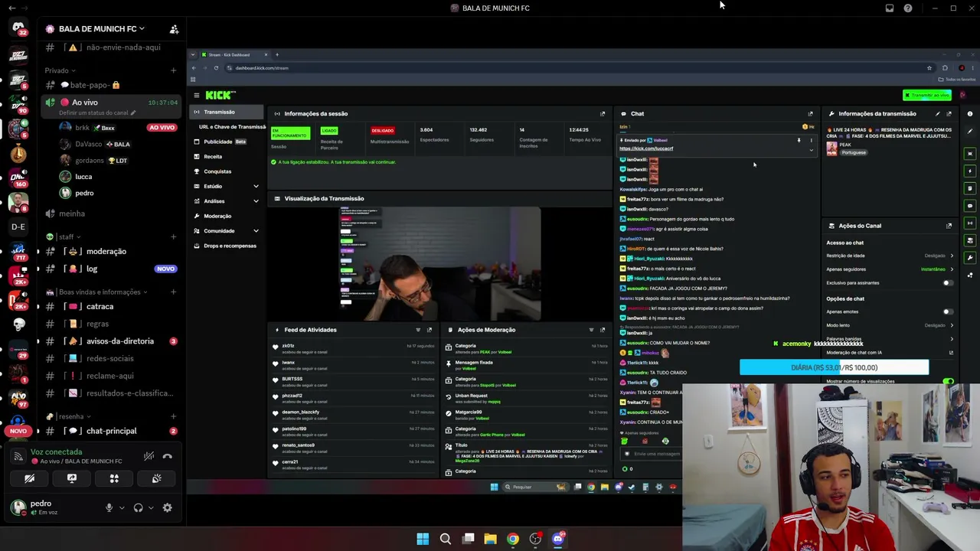The image size is (980, 551).
Task: Filter the Feed de Atividades
Action: coord(418,330)
